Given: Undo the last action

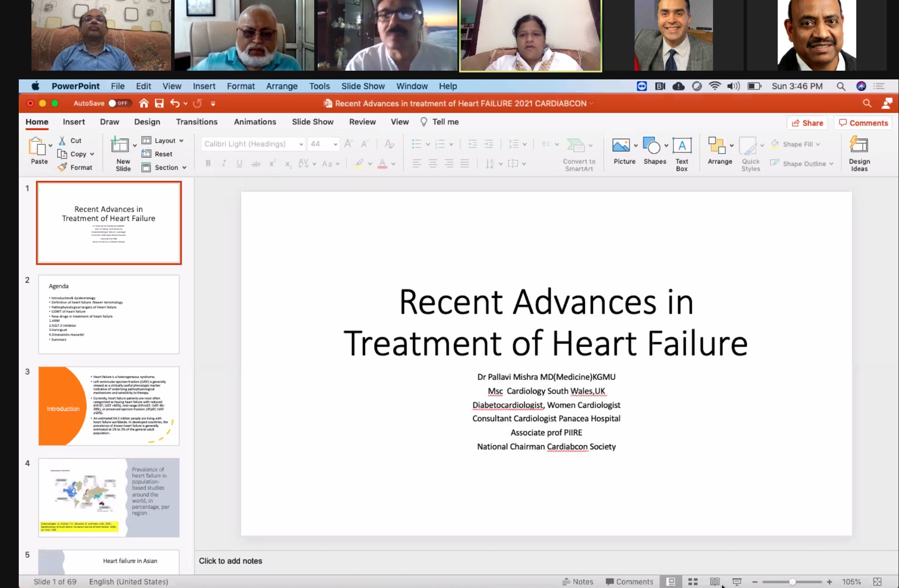Looking at the screenshot, I should point(175,104).
